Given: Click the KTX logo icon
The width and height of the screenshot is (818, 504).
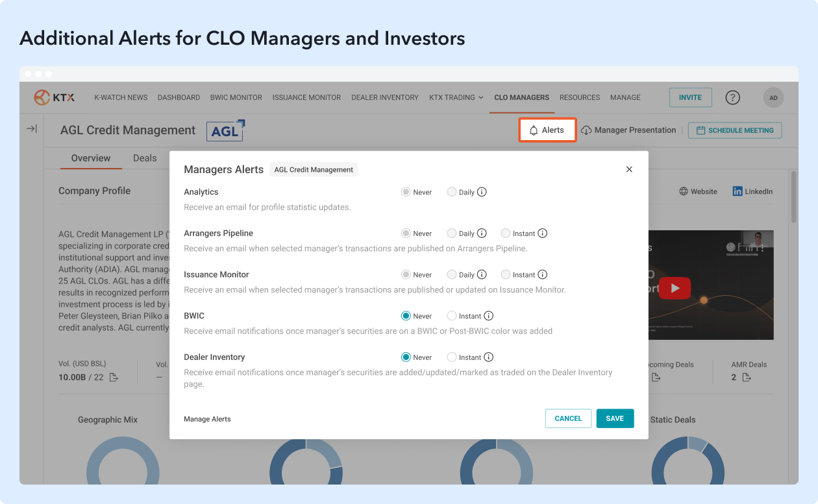Looking at the screenshot, I should point(42,97).
